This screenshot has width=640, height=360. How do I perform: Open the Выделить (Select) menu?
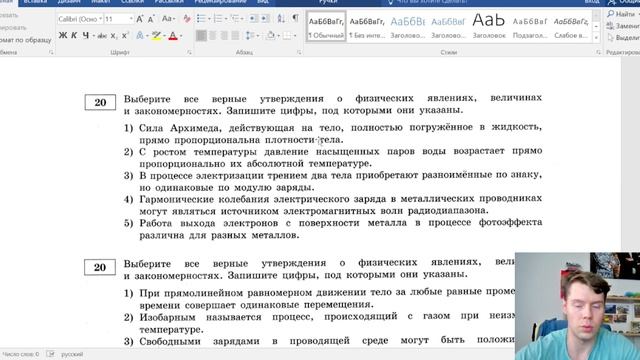pos(623,38)
